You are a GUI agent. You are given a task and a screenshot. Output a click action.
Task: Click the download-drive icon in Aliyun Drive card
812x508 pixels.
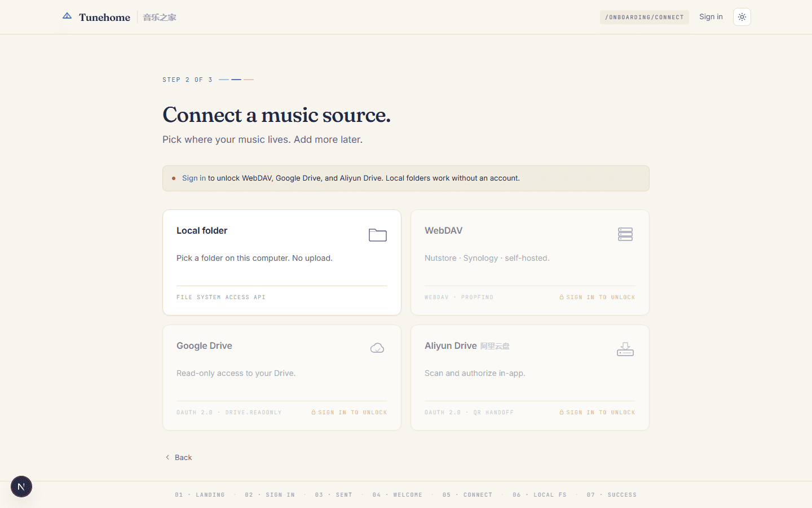625,349
